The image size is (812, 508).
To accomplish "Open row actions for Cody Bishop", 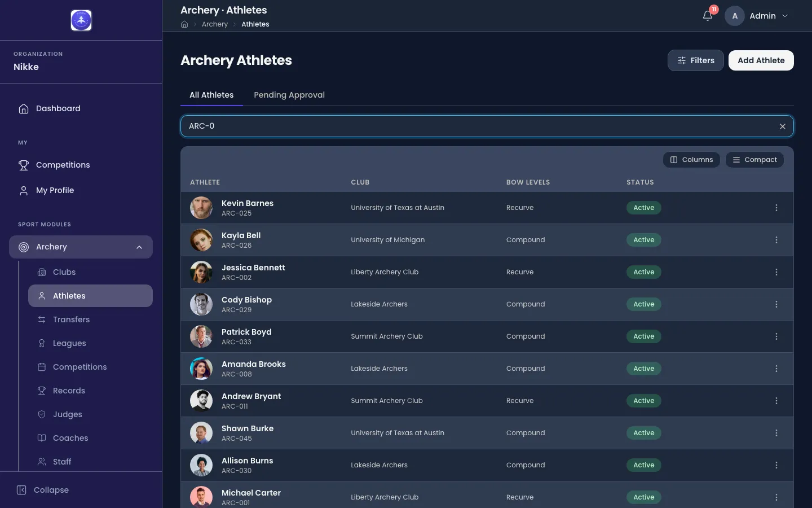I will pyautogui.click(x=776, y=304).
